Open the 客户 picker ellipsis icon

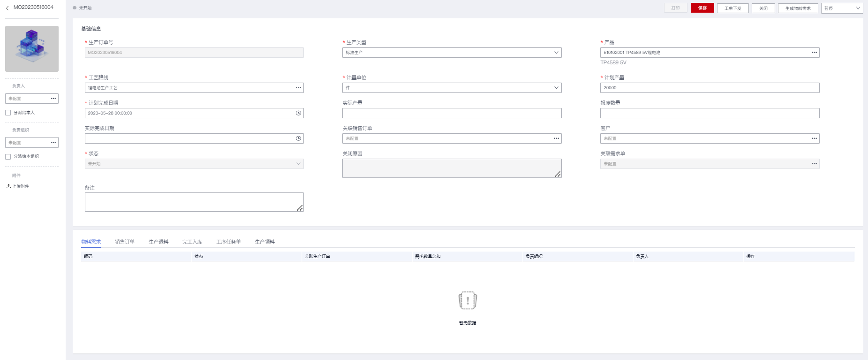(x=814, y=138)
